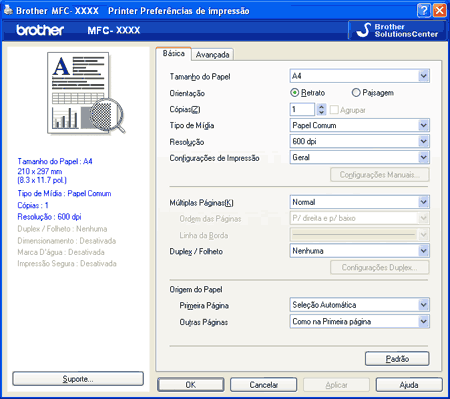
Task: Switch to the Básica tab
Action: click(173, 54)
